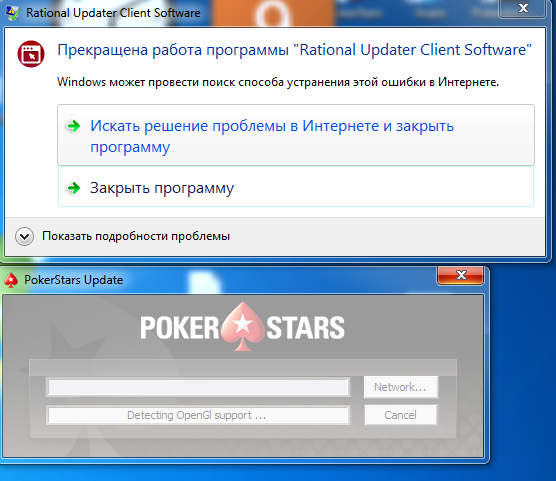Image resolution: width=556 pixels, height=481 pixels.
Task: Click the Rational Updater title bar icon
Action: tap(13, 13)
